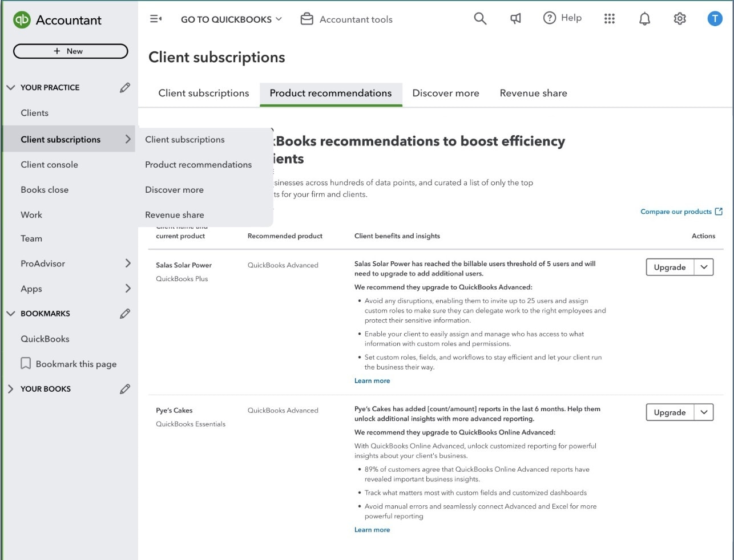Go to Clients in the sidebar
734x560 pixels.
(35, 113)
